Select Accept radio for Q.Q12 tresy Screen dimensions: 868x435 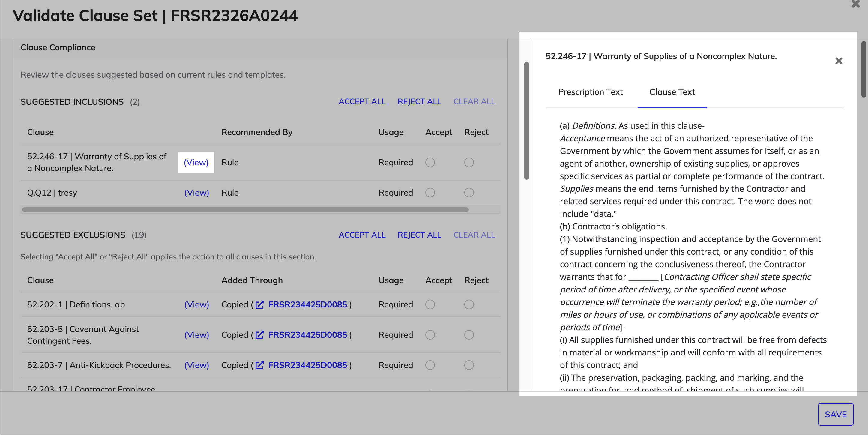point(430,193)
